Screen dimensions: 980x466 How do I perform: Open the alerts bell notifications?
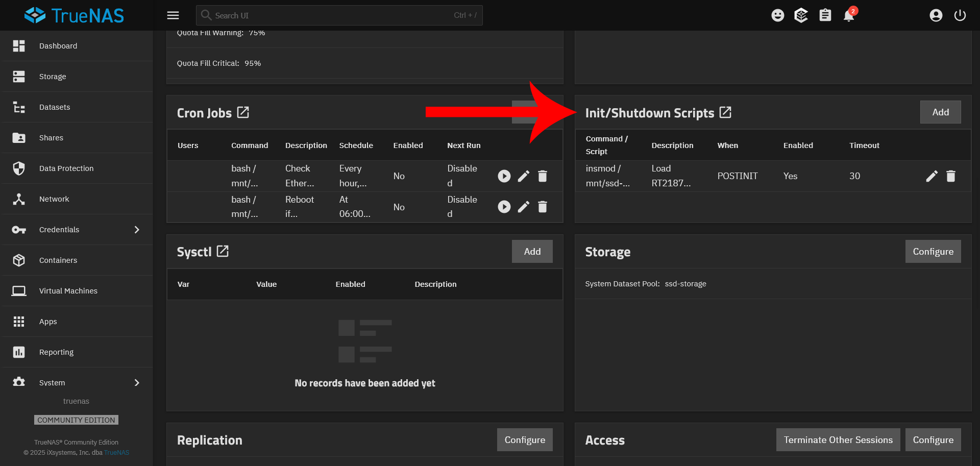coord(849,15)
